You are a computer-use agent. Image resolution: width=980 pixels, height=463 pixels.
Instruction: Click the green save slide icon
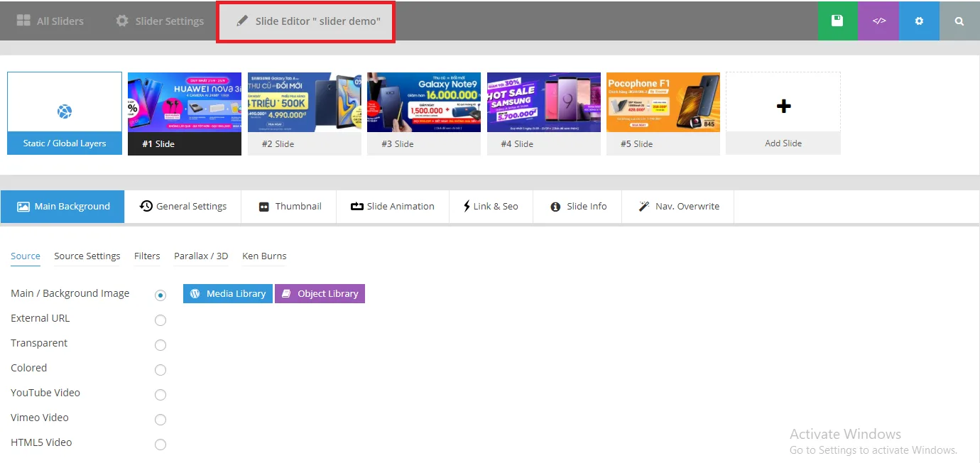837,21
